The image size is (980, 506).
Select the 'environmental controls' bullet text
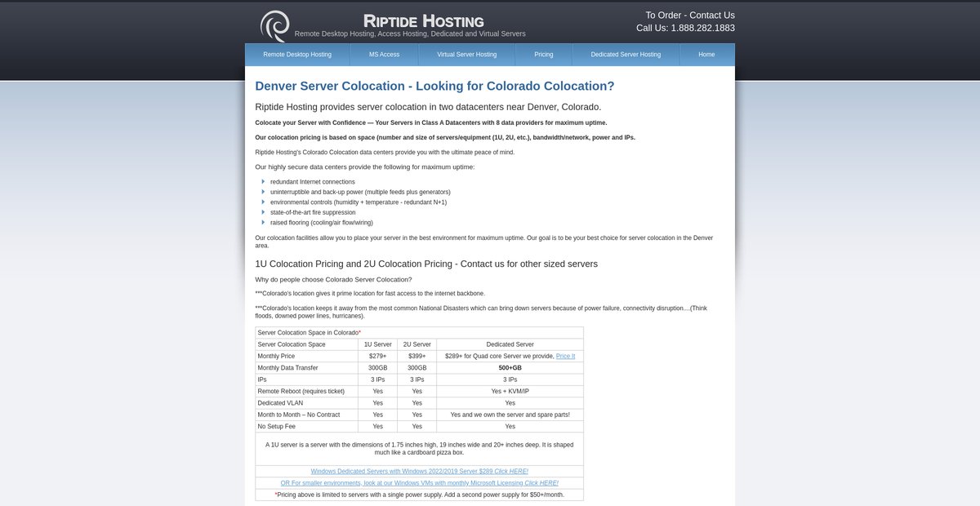tap(359, 202)
